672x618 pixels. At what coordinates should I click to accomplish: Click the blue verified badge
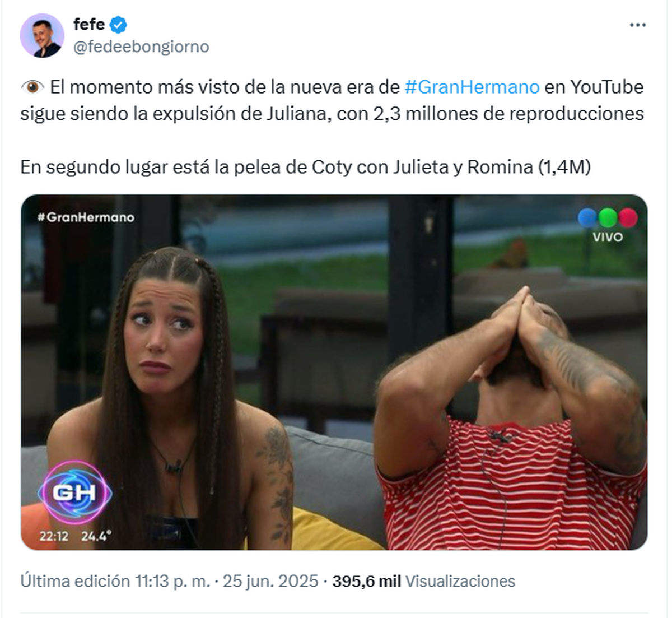[x=118, y=25]
